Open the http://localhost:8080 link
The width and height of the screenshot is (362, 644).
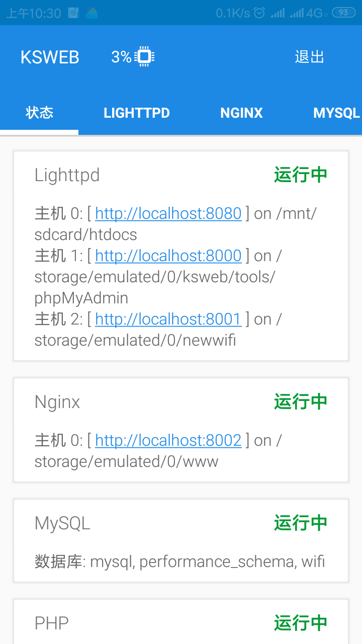[168, 214]
